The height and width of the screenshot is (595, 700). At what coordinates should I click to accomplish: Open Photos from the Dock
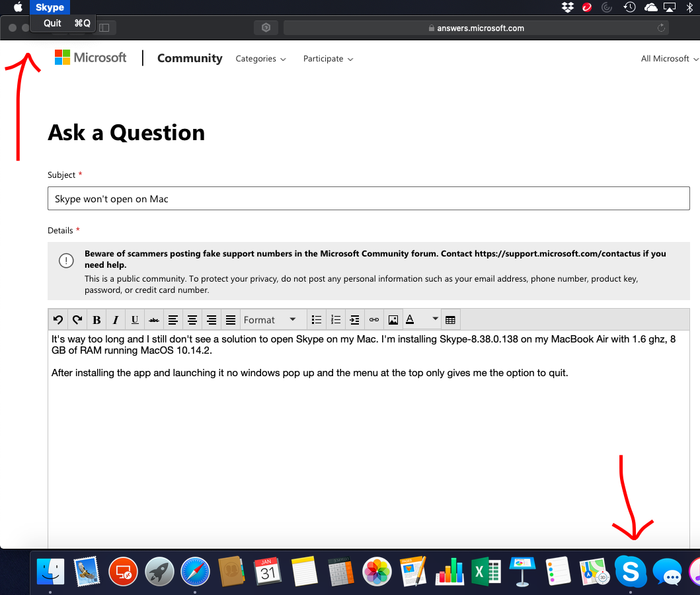tap(377, 571)
